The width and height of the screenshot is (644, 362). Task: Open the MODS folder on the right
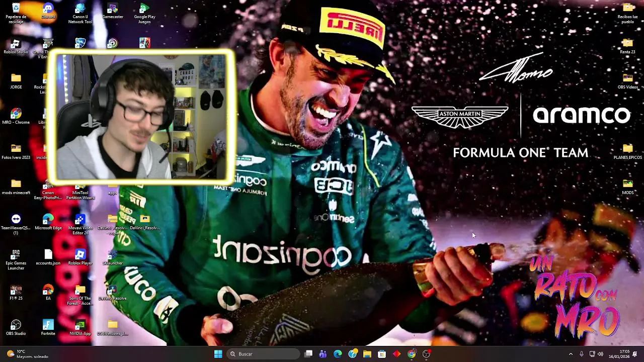pyautogui.click(x=627, y=187)
